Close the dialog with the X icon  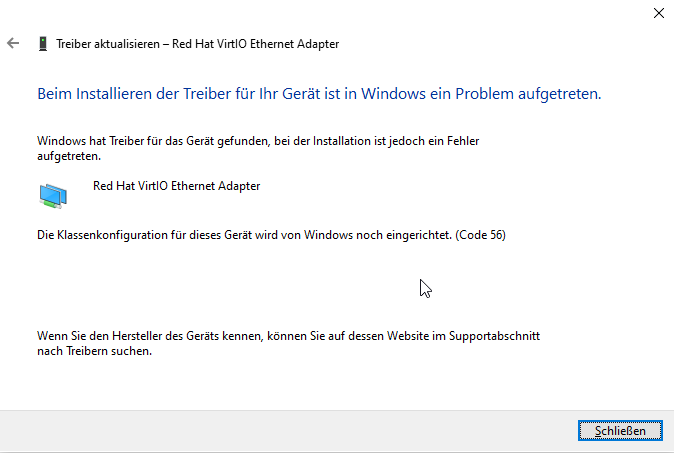tap(659, 13)
